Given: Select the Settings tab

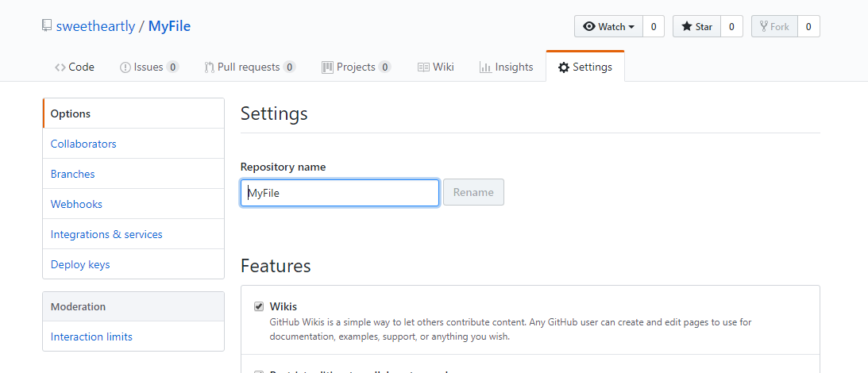Looking at the screenshot, I should coord(585,67).
